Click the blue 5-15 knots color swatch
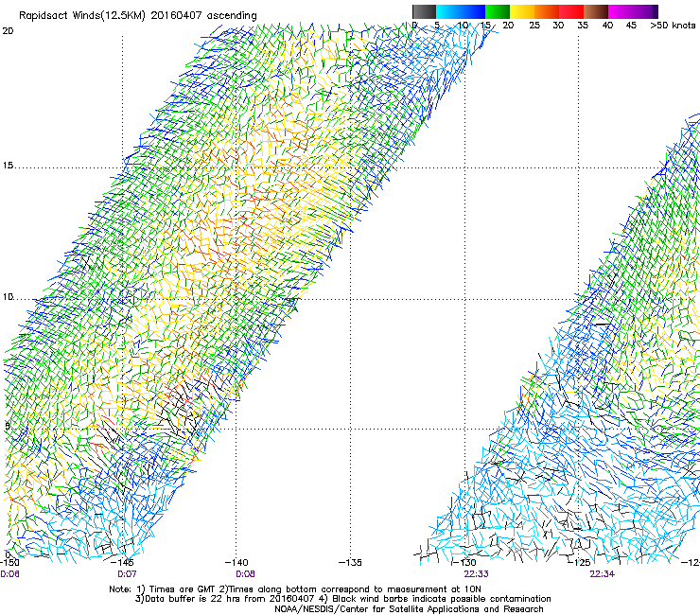 point(461,11)
